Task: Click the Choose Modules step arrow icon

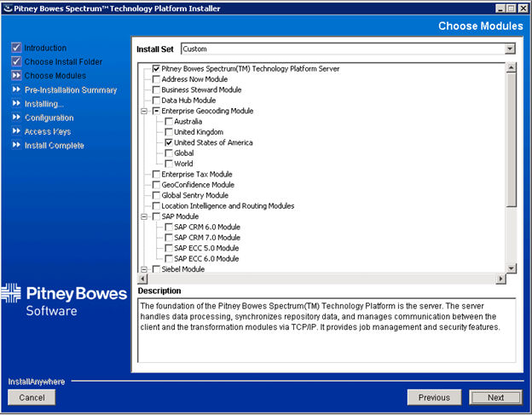Action: [x=15, y=76]
